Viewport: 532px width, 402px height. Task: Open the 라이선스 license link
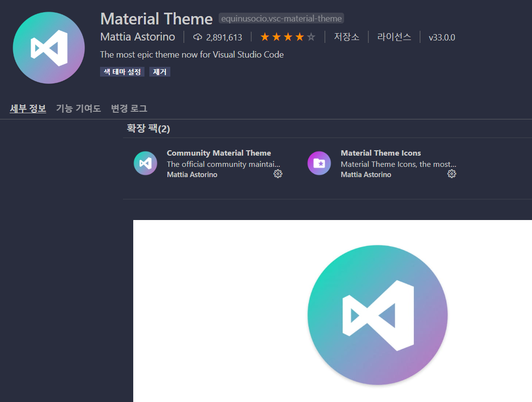pyautogui.click(x=394, y=37)
